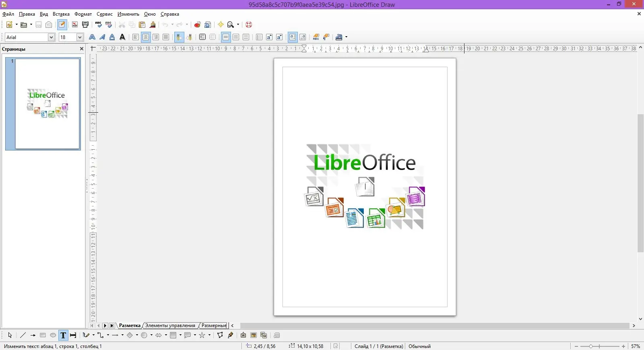Open the Gluepoints tool
This screenshot has height=350, width=644.
click(230, 335)
